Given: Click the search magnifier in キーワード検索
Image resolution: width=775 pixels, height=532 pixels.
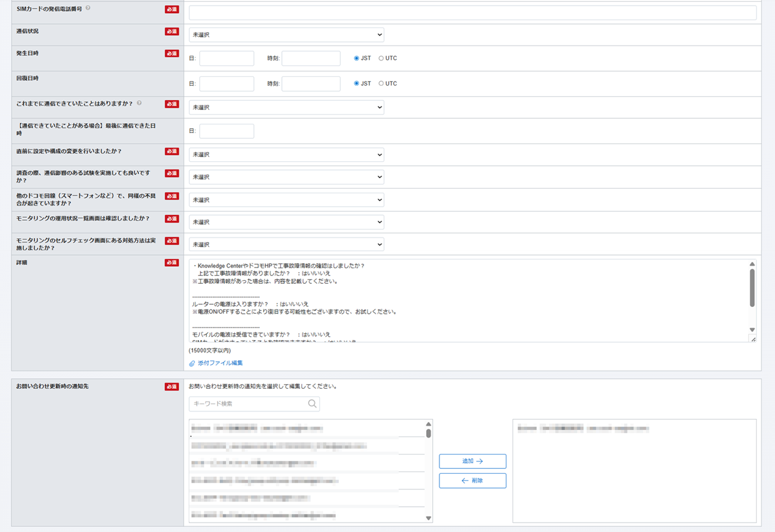Looking at the screenshot, I should (x=312, y=404).
